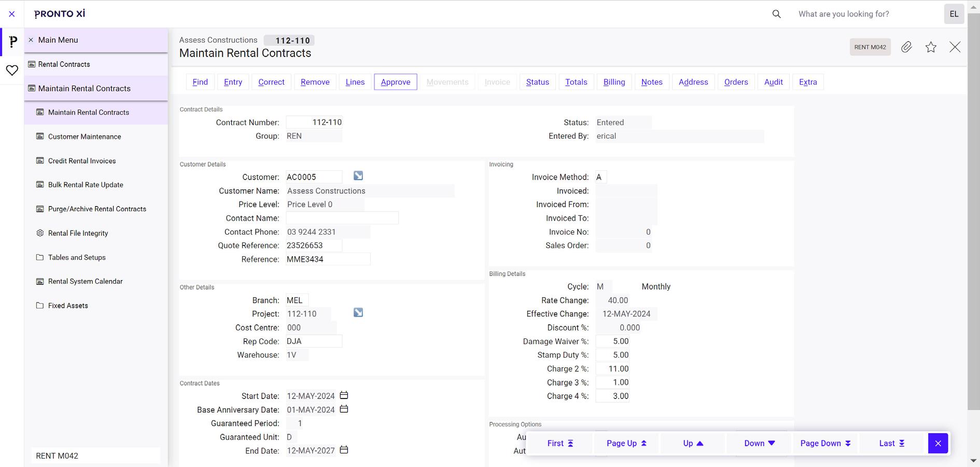Viewport: 980px width, 467px height.
Task: Click the Entry mode button
Action: [x=233, y=82]
